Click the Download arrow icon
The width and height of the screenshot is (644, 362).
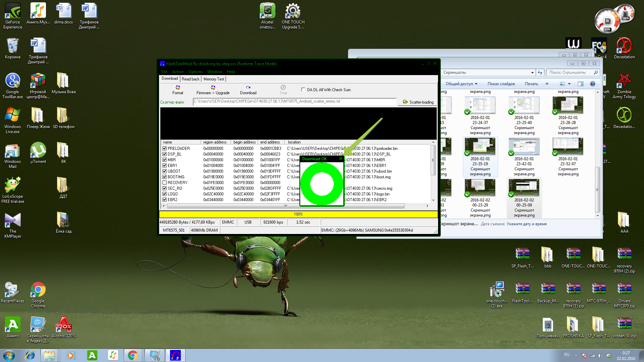248,87
